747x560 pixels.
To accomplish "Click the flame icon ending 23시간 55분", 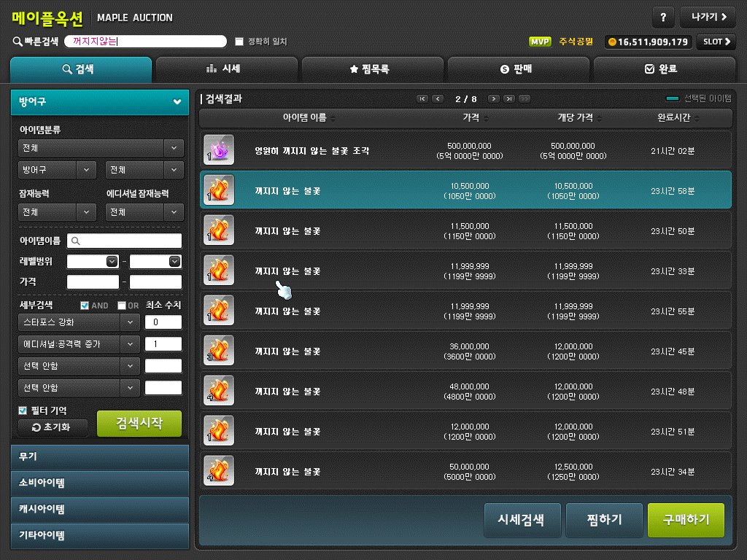I will 219,310.
